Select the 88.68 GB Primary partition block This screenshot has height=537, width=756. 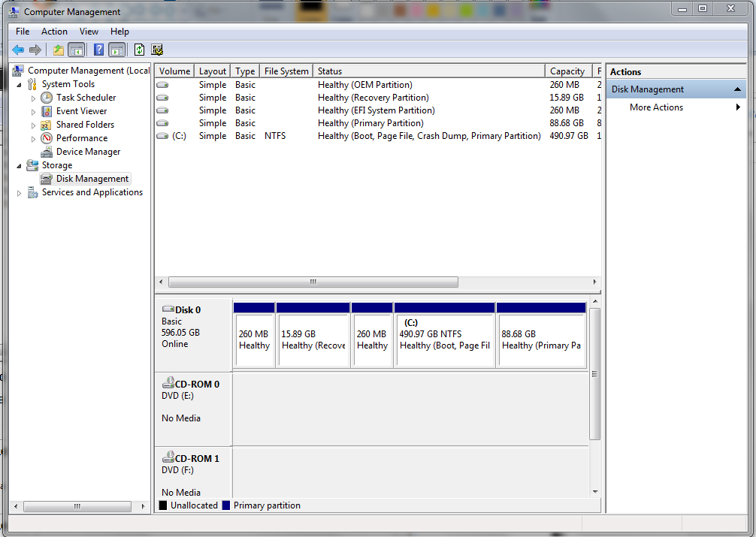(541, 336)
